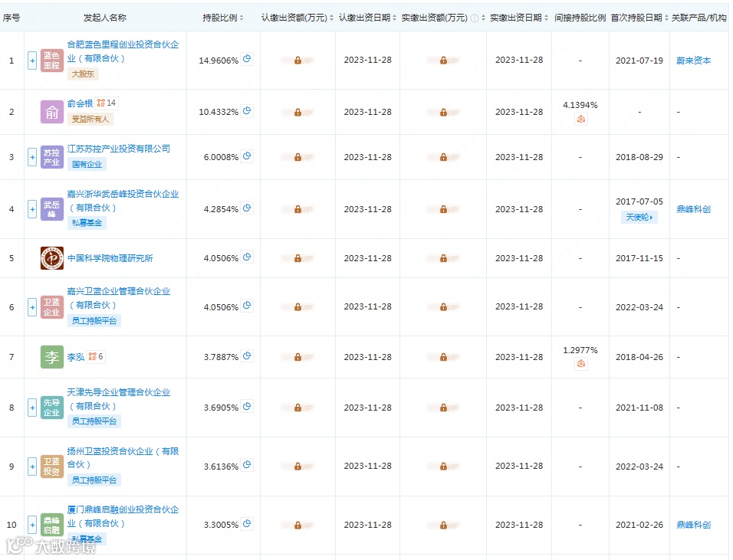Click info icon next to 实缴出资额(万元)
Screen dimensions: 733x560
(474, 18)
